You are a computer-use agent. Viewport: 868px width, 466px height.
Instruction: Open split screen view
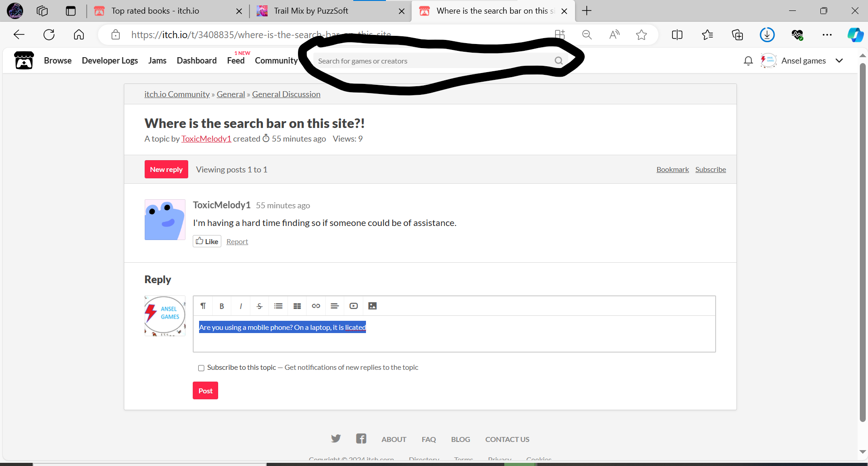677,34
